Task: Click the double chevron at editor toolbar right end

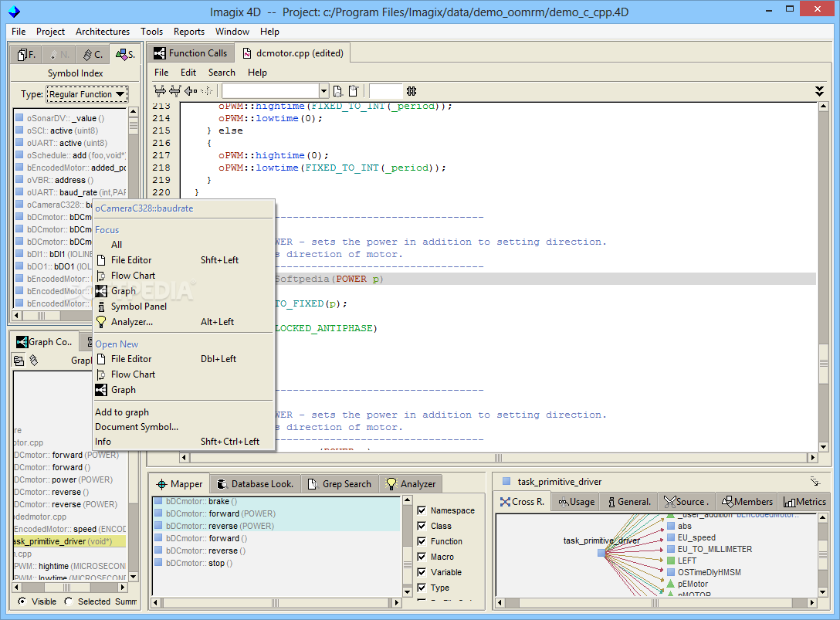Action: pos(819,90)
